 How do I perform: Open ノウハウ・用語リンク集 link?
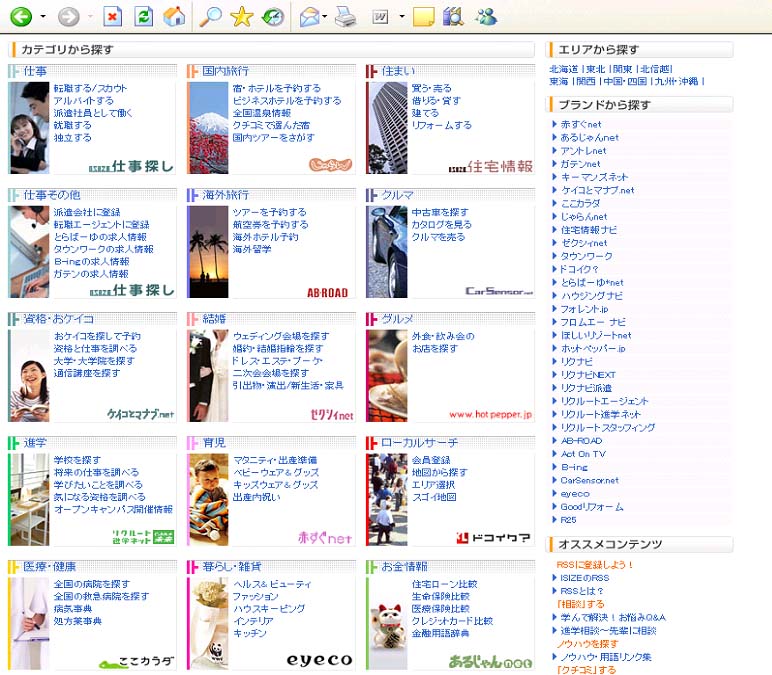[x=606, y=657]
